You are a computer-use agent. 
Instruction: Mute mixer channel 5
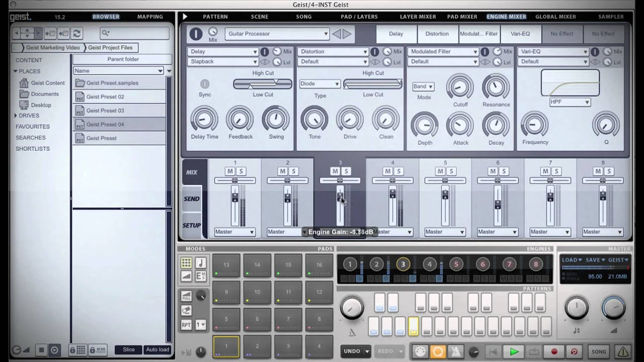click(440, 171)
